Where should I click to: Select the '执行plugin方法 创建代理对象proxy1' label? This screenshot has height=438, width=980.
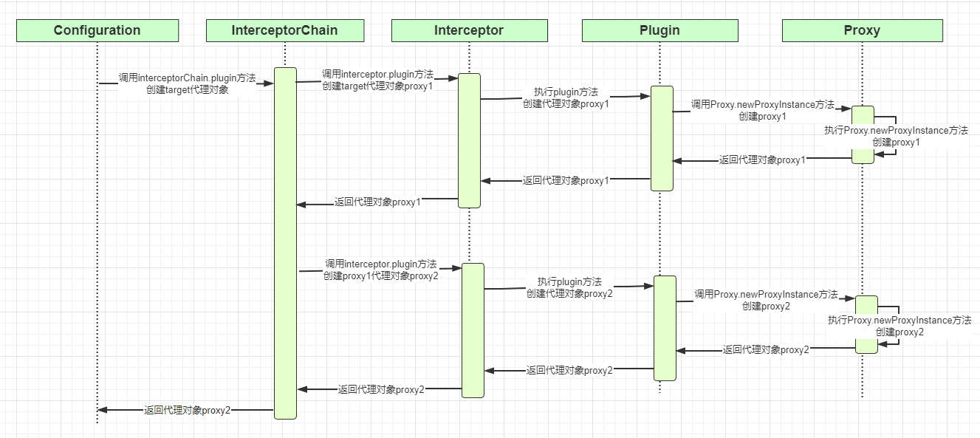[566, 98]
